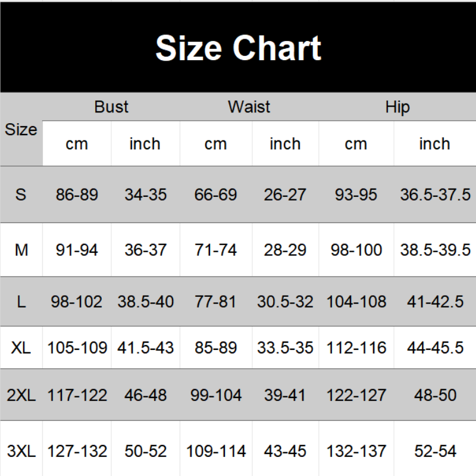Image resolution: width=476 pixels, height=476 pixels.
Task: Select the Bust column header
Action: (x=111, y=107)
